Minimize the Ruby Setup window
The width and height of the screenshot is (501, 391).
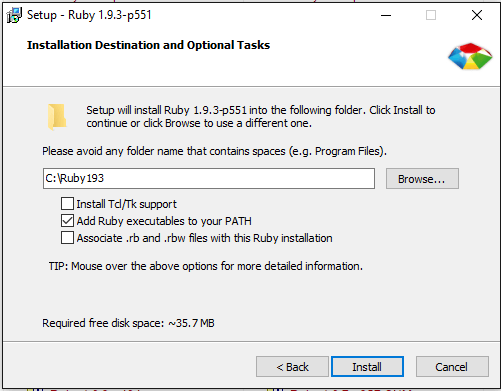pyautogui.click(x=386, y=15)
